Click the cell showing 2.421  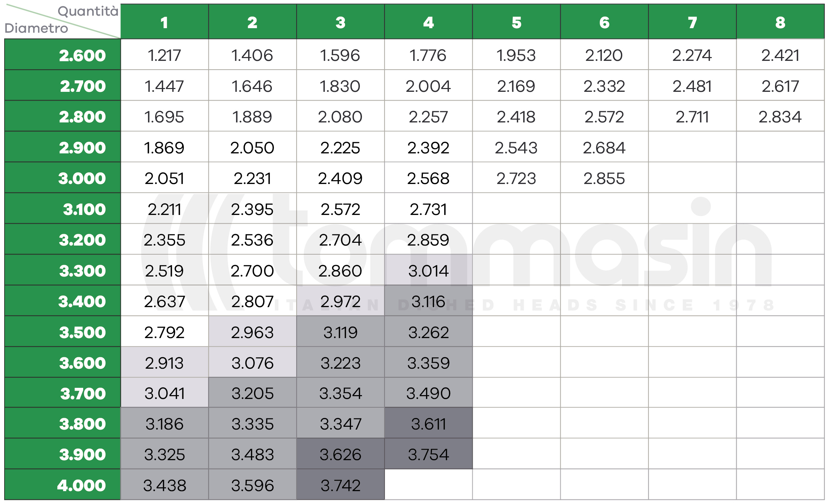[780, 55]
